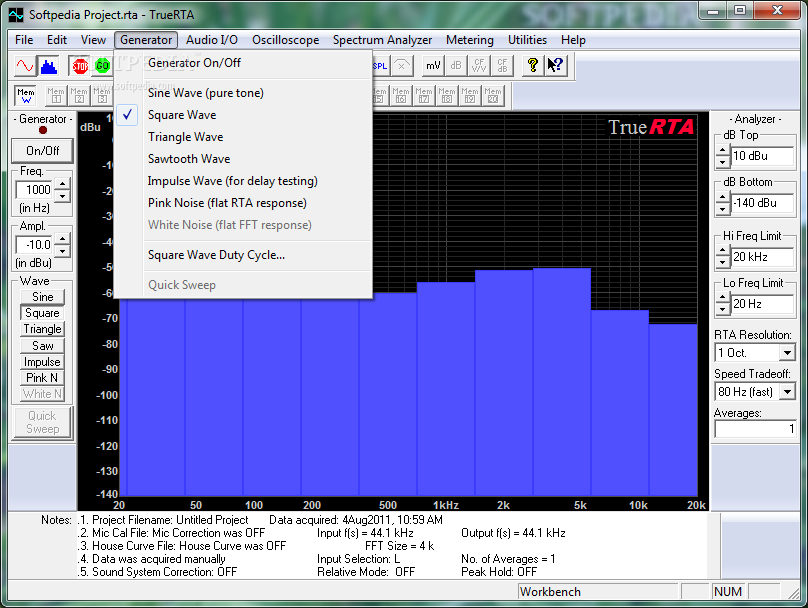Image resolution: width=808 pixels, height=608 pixels.
Task: Select the oscilloscope sine wave toolbar icon
Action: (25, 66)
